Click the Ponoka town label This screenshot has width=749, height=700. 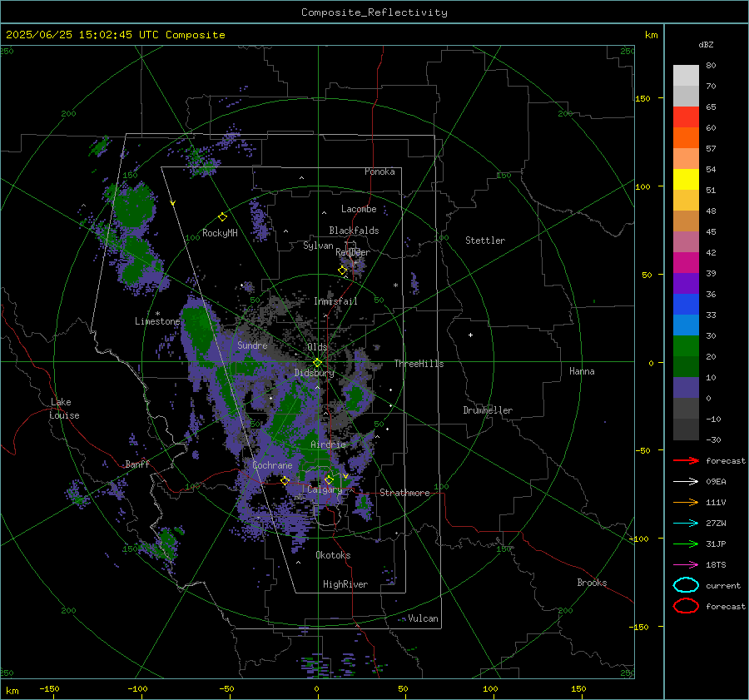[x=379, y=171]
